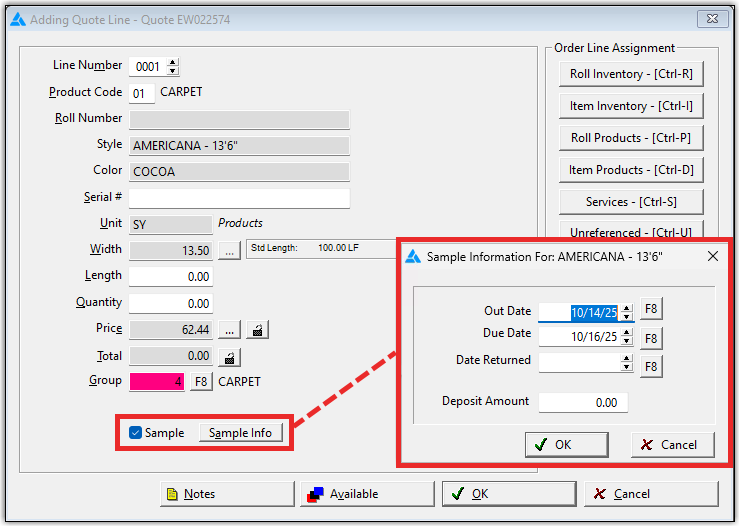Viewport: 740px width, 527px height.
Task: Confirm Sample Information with OK
Action: click(x=566, y=444)
